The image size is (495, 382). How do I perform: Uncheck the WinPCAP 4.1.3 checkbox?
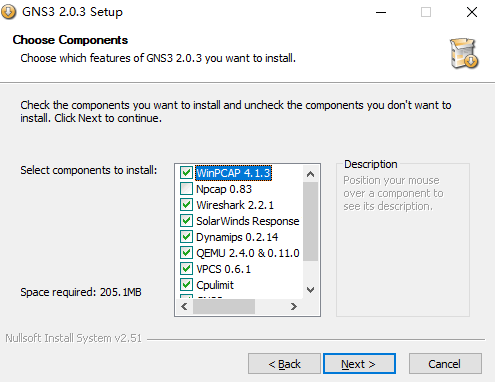click(186, 173)
